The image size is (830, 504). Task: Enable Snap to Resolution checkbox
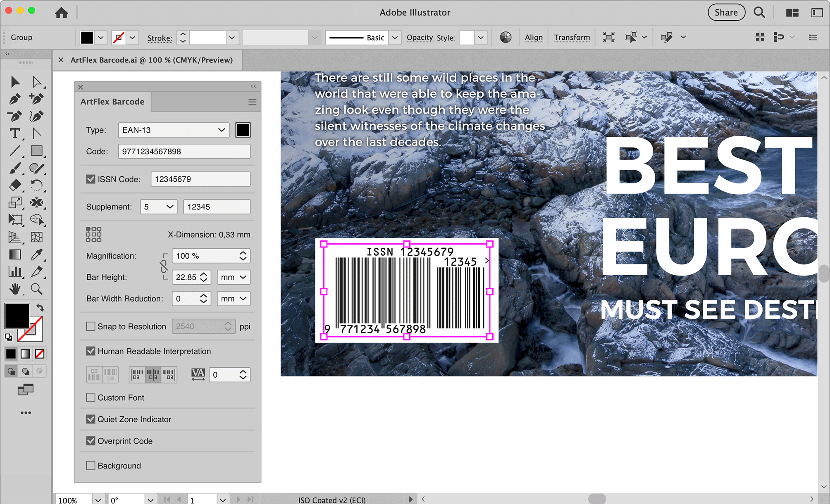91,326
